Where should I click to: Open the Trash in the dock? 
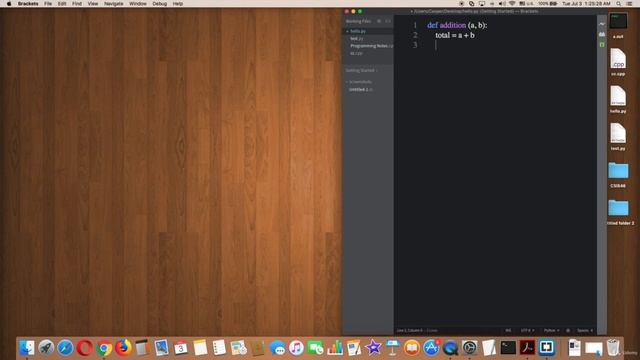[x=613, y=348]
